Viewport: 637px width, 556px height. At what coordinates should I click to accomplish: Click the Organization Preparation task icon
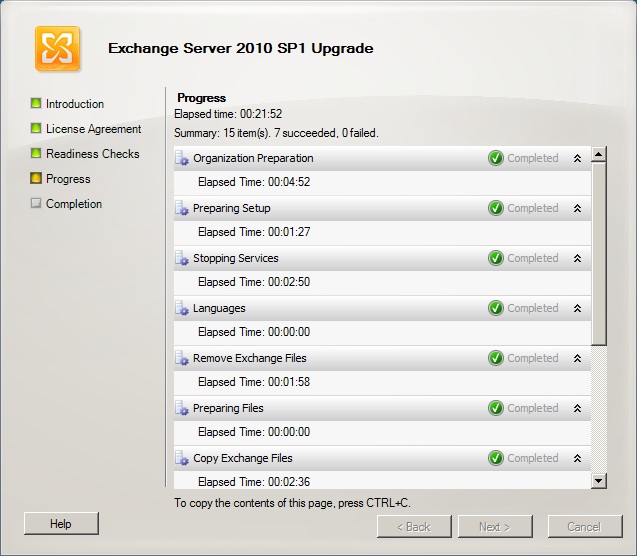[182, 158]
